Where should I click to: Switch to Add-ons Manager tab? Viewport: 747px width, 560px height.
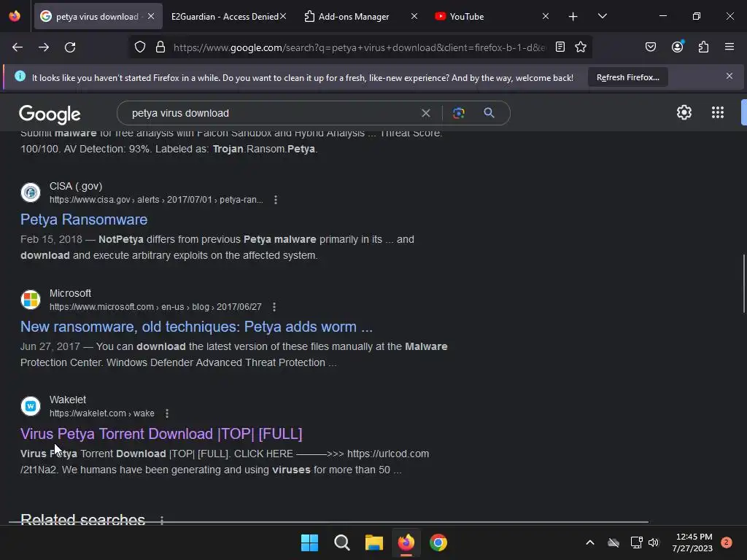[354, 17]
